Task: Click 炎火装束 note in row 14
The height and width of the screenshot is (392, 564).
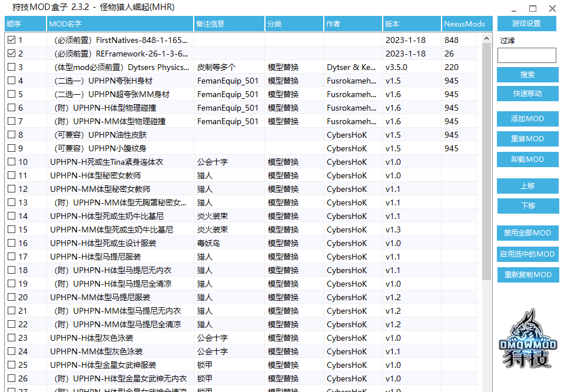Action: 212,216
